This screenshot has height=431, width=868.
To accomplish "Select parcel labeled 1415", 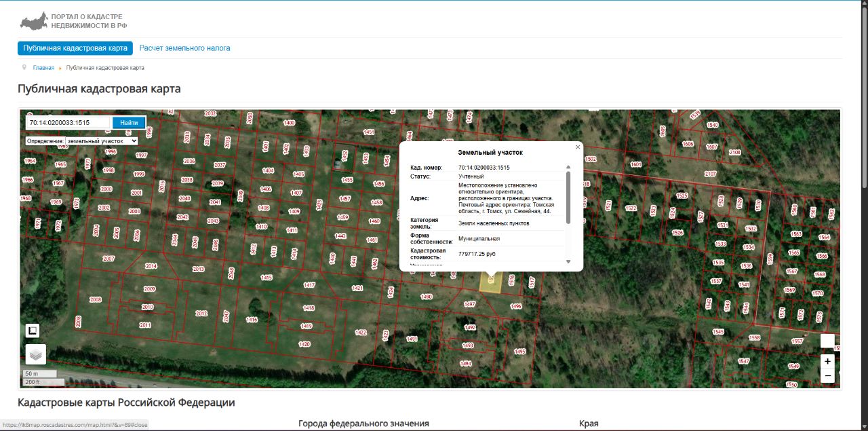I will tap(267, 278).
